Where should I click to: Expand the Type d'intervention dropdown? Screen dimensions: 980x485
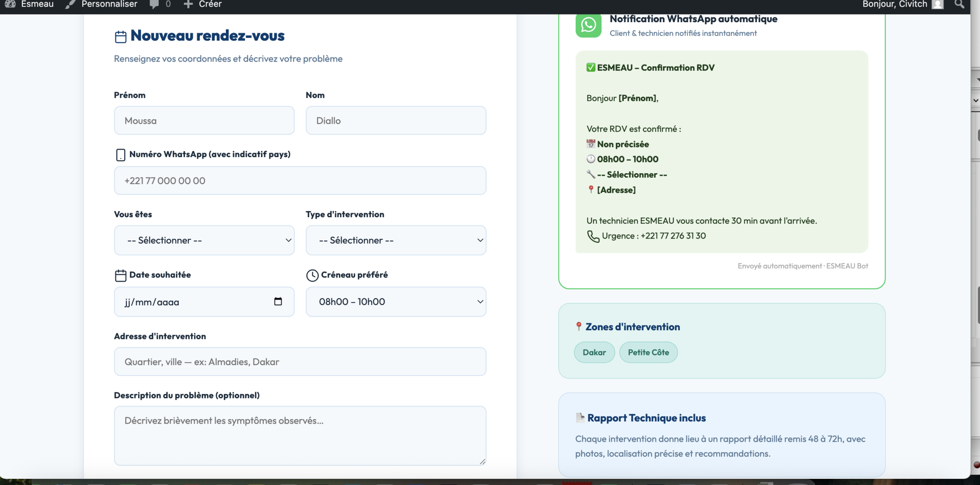click(x=396, y=240)
